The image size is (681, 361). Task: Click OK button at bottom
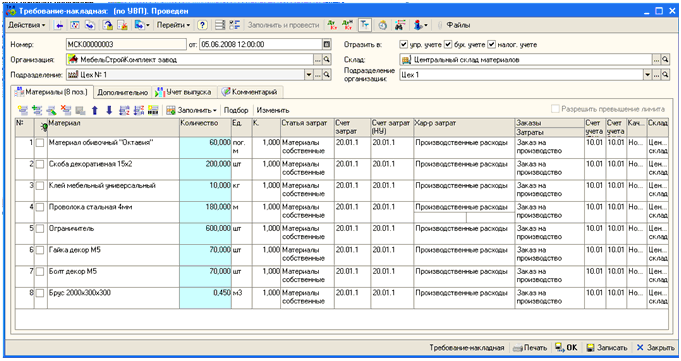567,348
